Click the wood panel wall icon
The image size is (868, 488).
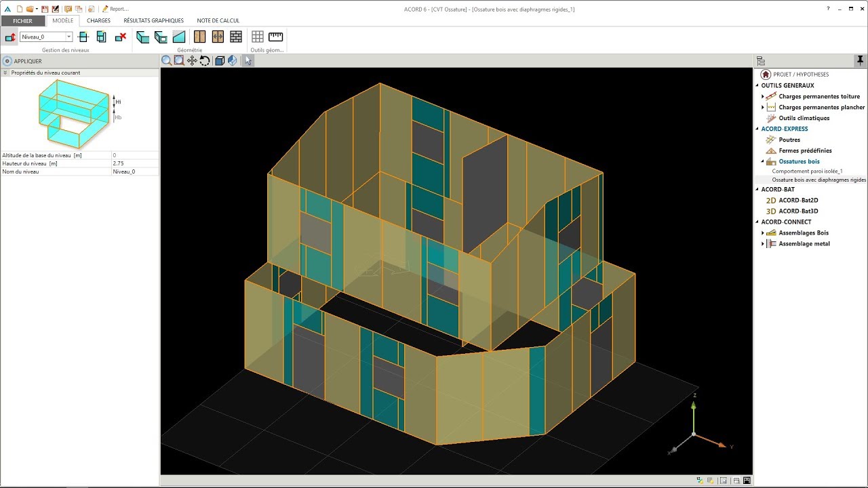[199, 37]
